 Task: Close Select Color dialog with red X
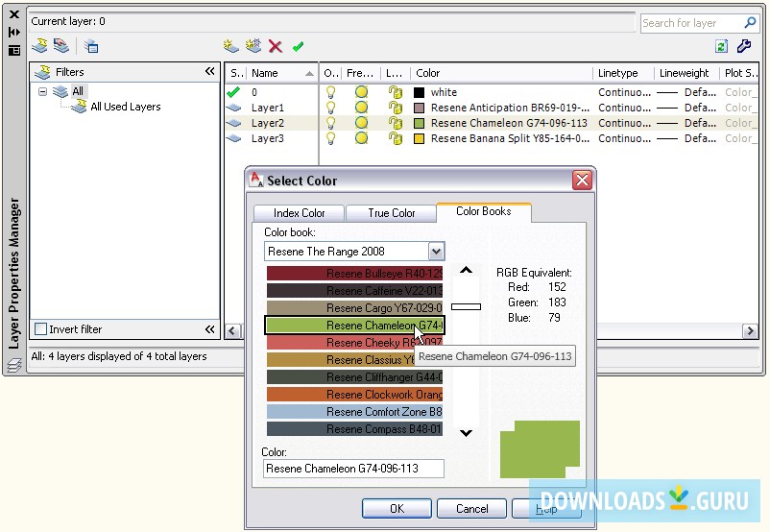[583, 181]
